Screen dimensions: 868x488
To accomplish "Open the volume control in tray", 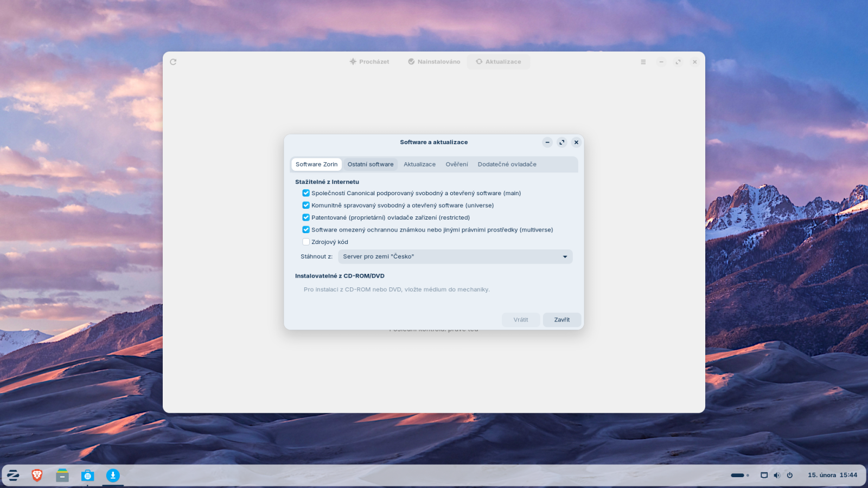I will (777, 476).
